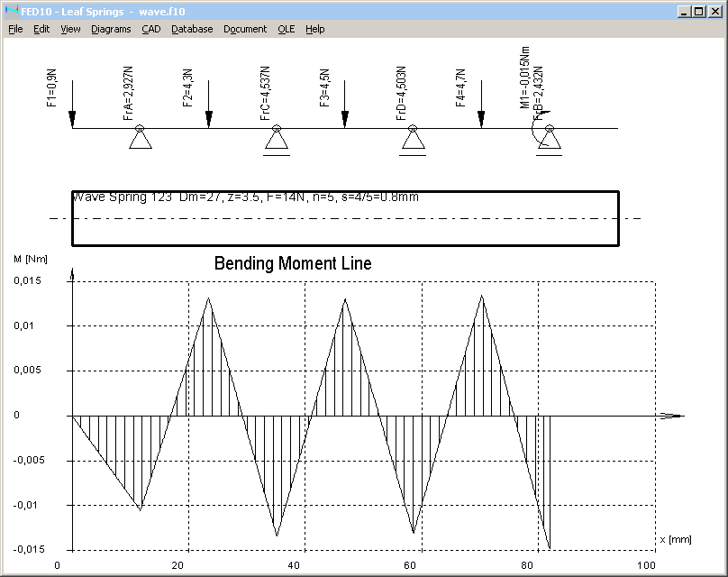The width and height of the screenshot is (728, 577).
Task: Open the OLE menu
Action: pos(286,29)
